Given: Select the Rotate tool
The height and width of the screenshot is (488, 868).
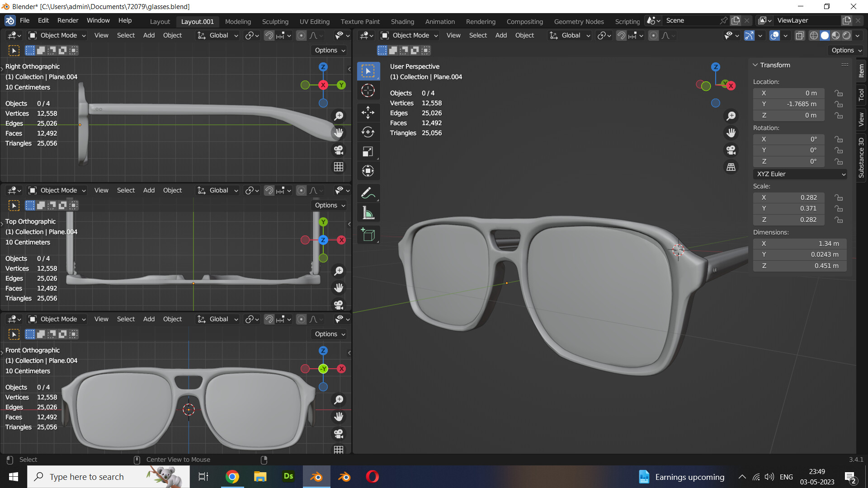Looking at the screenshot, I should [368, 132].
